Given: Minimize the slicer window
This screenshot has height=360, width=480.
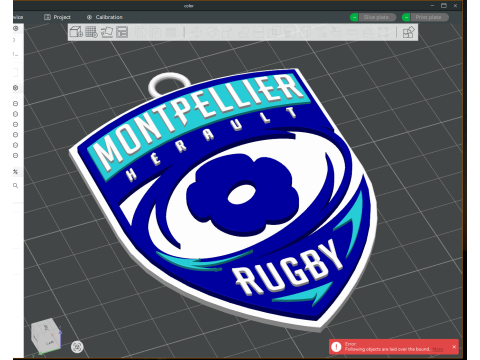Looking at the screenshot, I should pos(432,5).
